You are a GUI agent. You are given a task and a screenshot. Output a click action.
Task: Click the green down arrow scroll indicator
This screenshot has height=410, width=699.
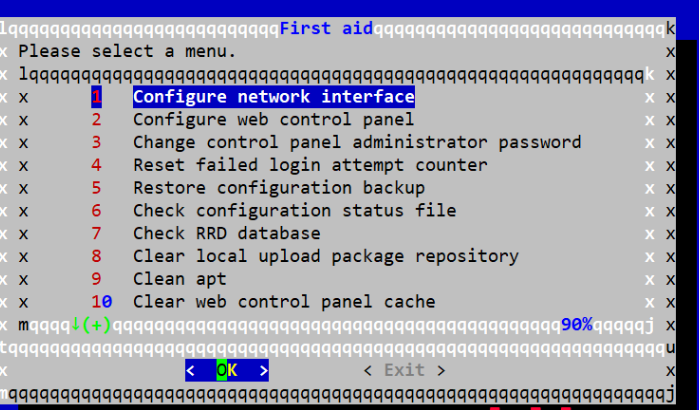(x=76, y=324)
